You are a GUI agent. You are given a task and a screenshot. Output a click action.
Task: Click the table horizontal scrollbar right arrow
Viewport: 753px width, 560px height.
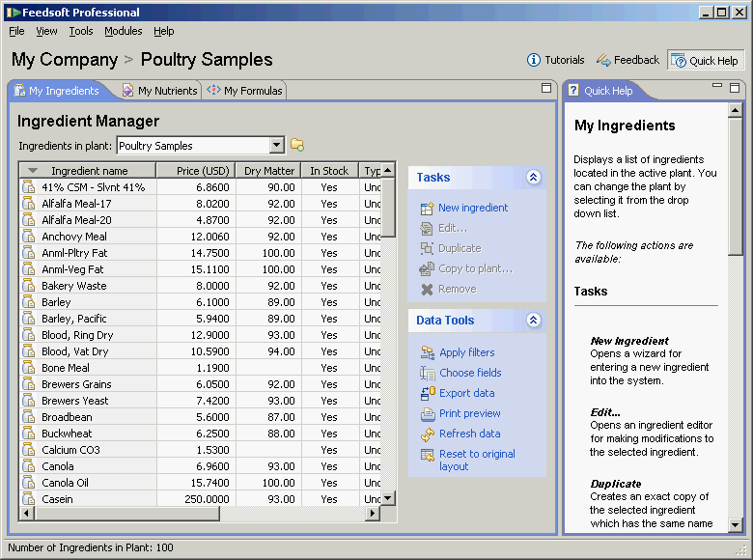[x=373, y=514]
